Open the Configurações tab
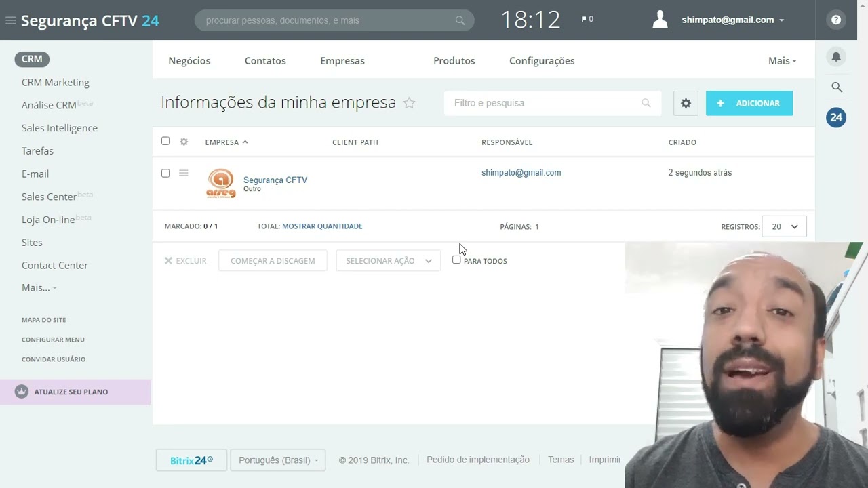This screenshot has width=868, height=488. (x=542, y=60)
